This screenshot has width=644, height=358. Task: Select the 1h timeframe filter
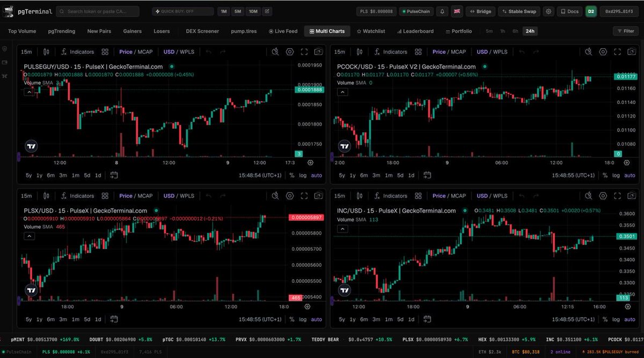tap(502, 31)
